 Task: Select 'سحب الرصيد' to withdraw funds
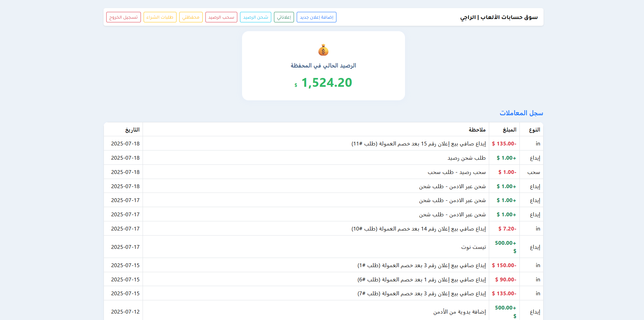(221, 17)
